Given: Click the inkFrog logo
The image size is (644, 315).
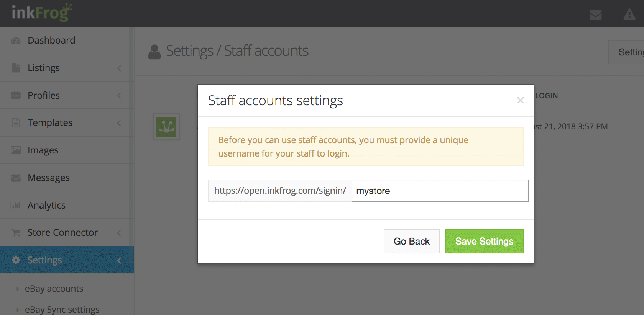Looking at the screenshot, I should click(x=42, y=13).
